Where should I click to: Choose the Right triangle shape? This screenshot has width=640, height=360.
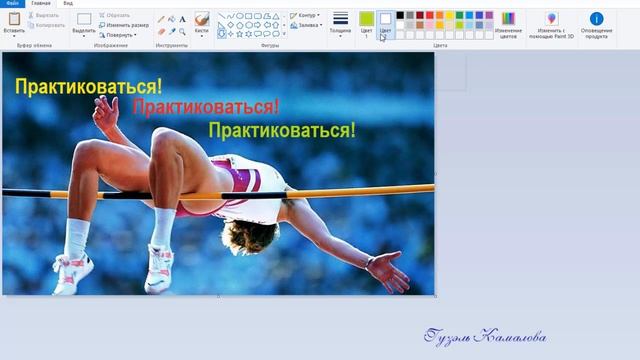click(221, 25)
